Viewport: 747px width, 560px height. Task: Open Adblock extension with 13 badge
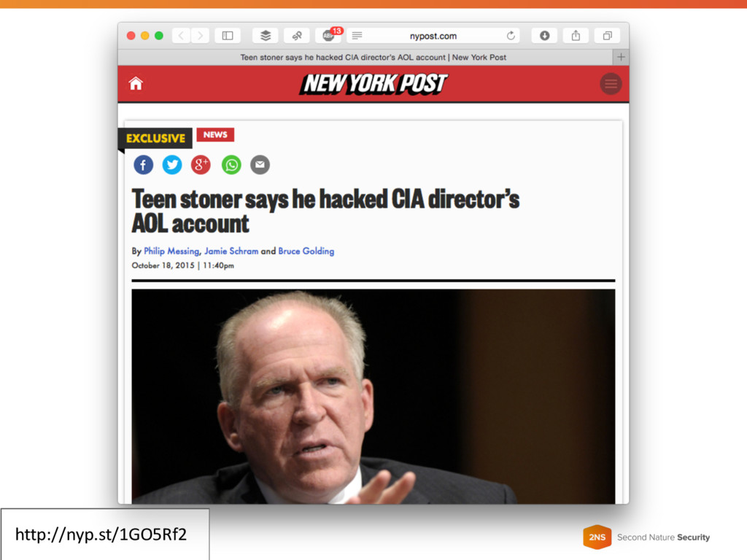click(329, 35)
